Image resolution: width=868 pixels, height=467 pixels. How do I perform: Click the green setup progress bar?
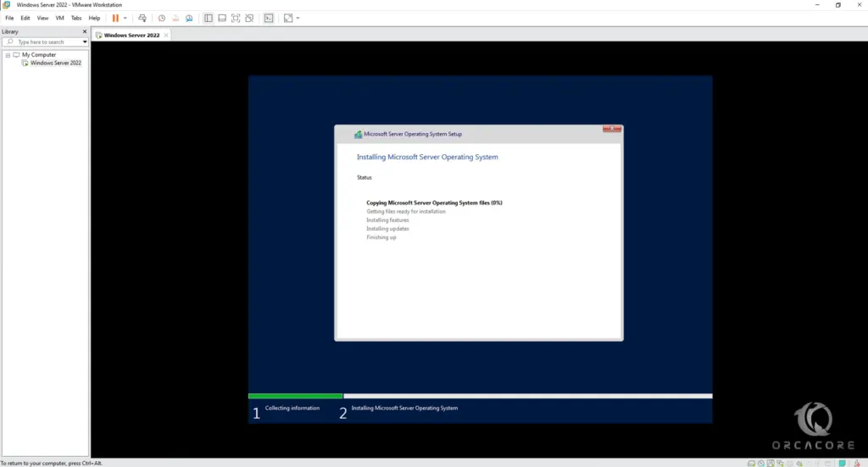(296, 396)
